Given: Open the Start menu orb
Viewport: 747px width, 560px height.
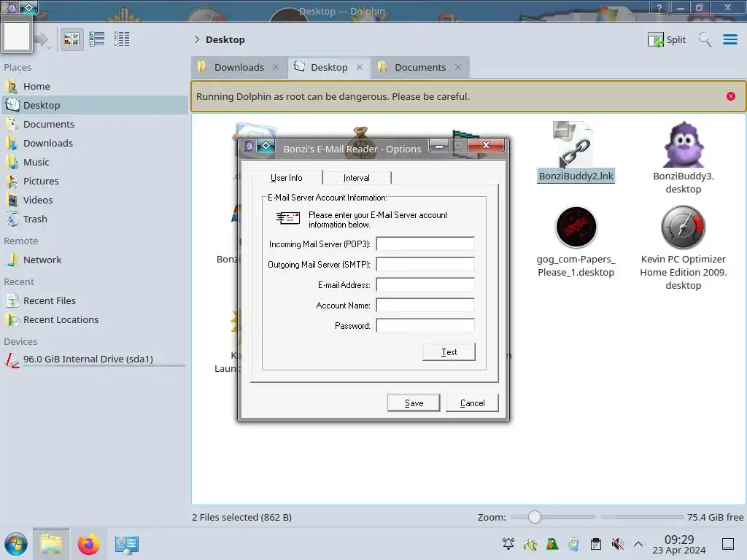Looking at the screenshot, I should [16, 544].
